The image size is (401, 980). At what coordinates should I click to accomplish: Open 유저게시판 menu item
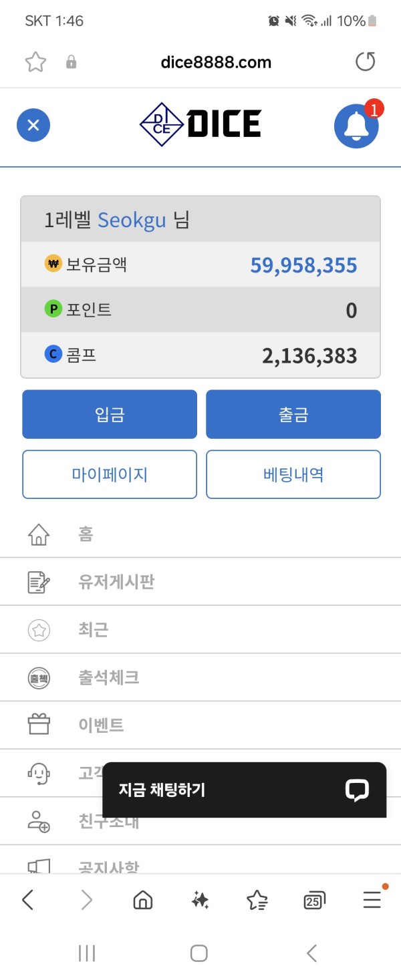pos(200,582)
